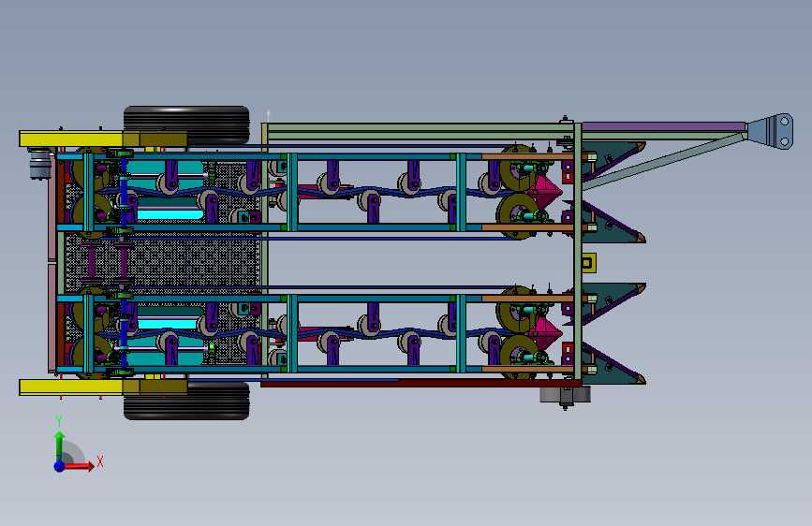Screen dimensions: 812x526
Task: Click the blue origin ball of the triad
Action: coord(59,466)
